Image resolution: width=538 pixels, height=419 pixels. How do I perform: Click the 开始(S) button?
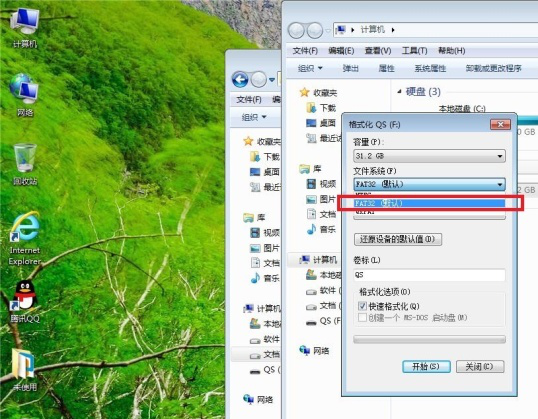click(426, 366)
